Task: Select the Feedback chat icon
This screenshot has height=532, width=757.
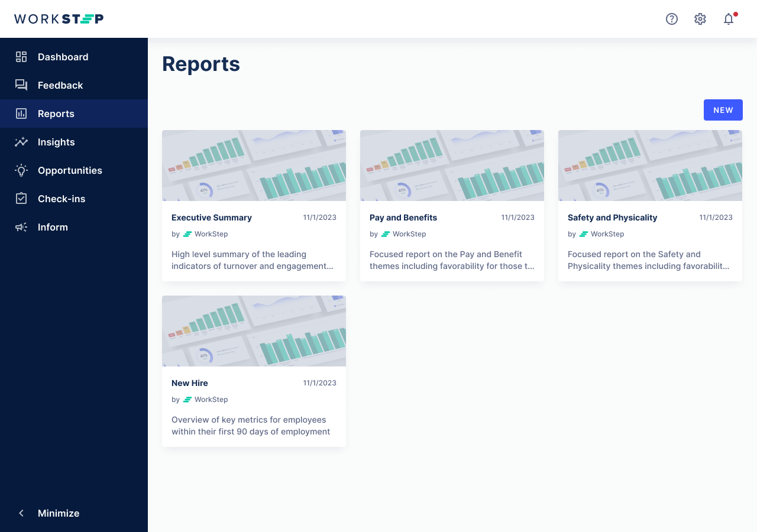Action: (x=21, y=85)
